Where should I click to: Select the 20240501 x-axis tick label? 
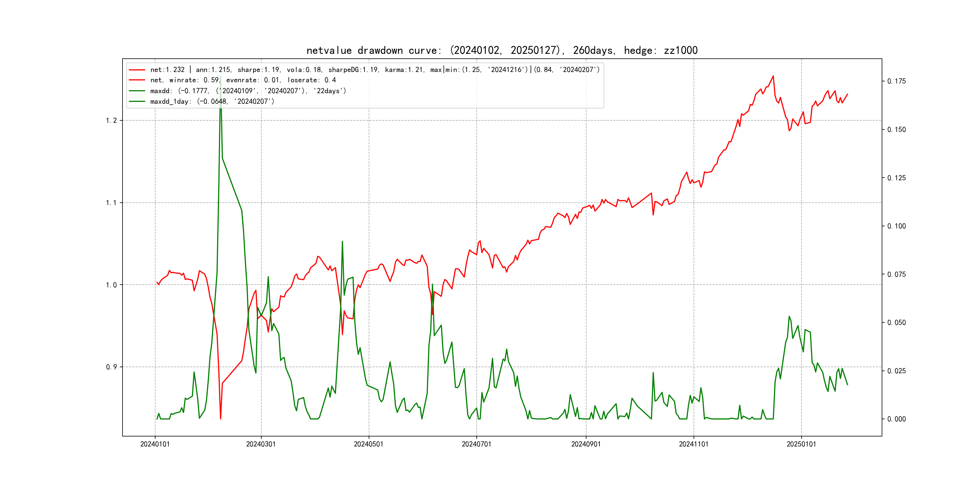368,444
